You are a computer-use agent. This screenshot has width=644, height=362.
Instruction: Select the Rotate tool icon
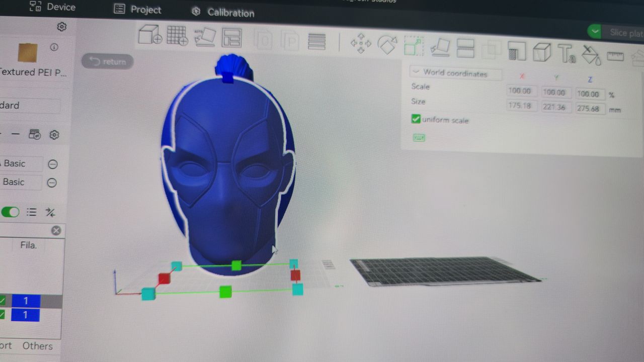pos(387,44)
